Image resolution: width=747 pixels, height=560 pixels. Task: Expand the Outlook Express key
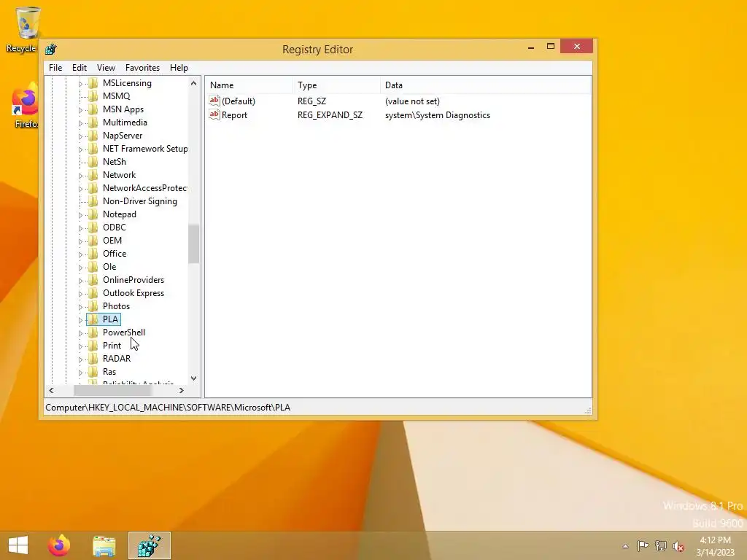80,294
